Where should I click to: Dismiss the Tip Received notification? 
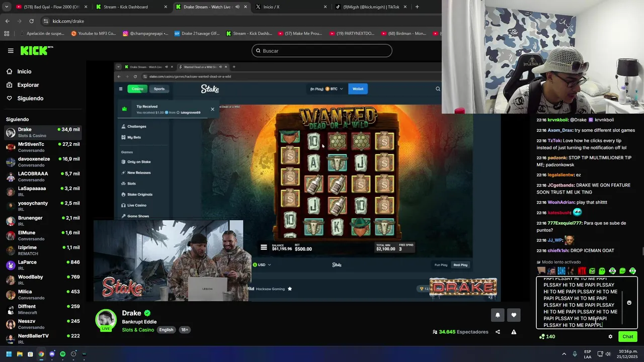point(212,109)
